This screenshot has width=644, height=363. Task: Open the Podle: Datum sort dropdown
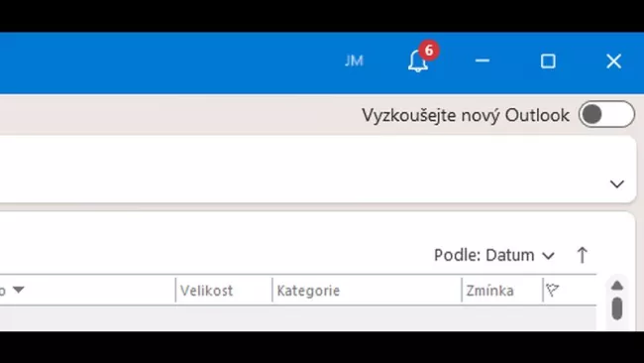click(x=494, y=255)
